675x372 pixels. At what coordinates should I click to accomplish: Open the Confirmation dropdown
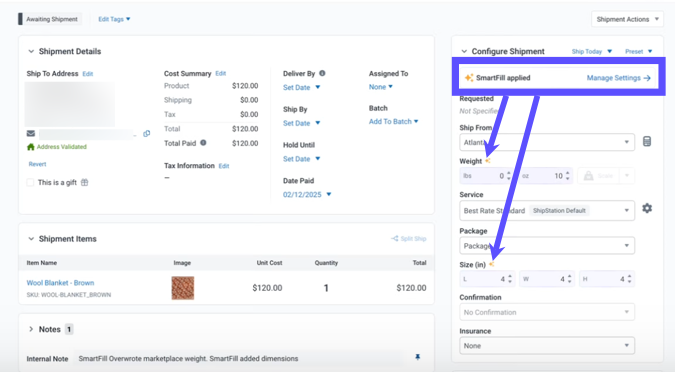(x=547, y=312)
